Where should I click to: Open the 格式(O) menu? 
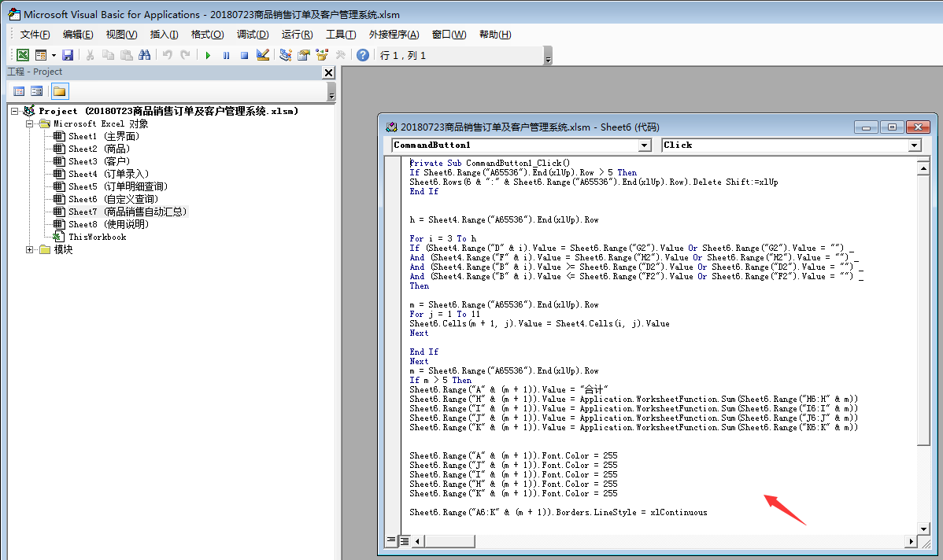click(208, 35)
